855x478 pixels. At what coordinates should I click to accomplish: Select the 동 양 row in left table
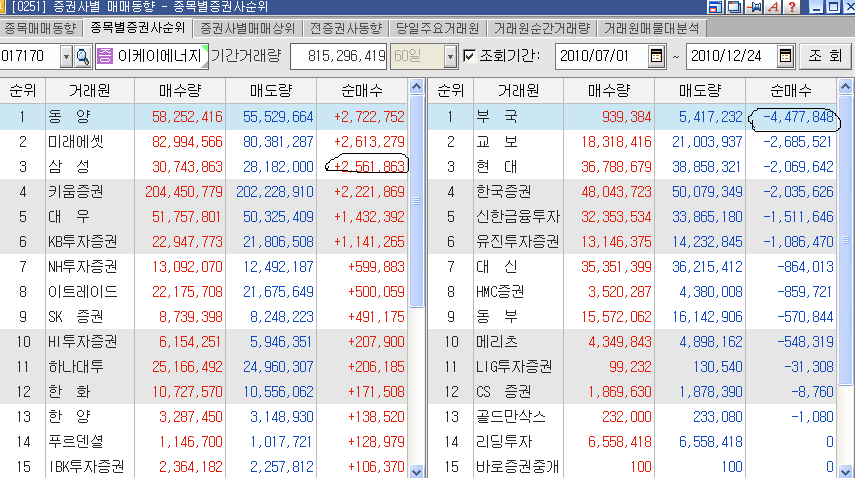click(203, 117)
